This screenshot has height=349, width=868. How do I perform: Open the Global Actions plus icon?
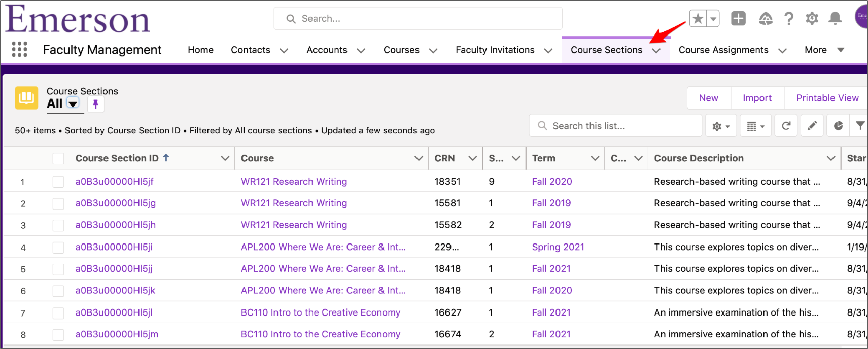[738, 19]
